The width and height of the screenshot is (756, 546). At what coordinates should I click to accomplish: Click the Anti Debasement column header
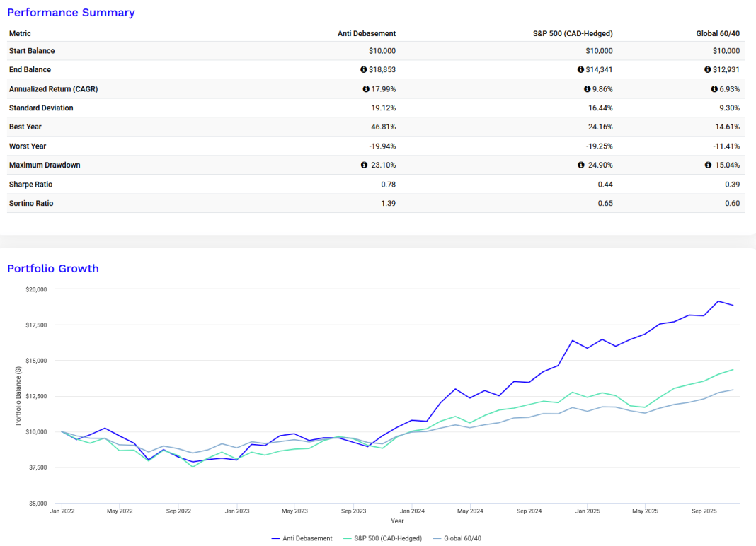tap(366, 33)
